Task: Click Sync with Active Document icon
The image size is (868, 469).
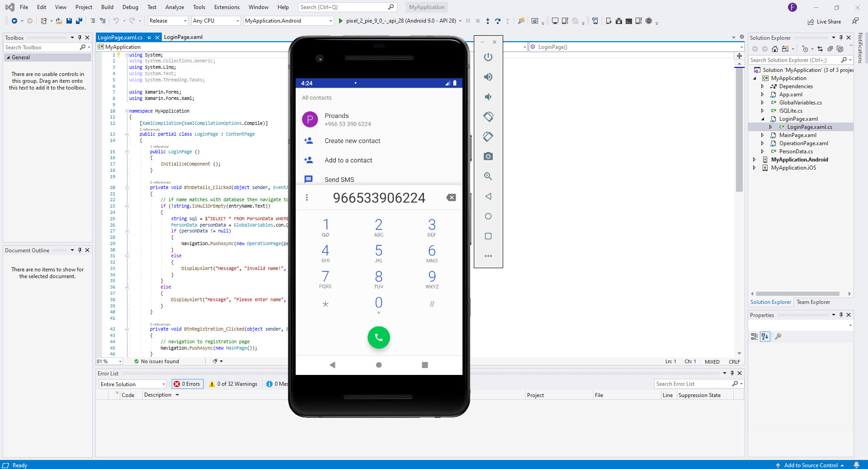Action: pos(820,49)
